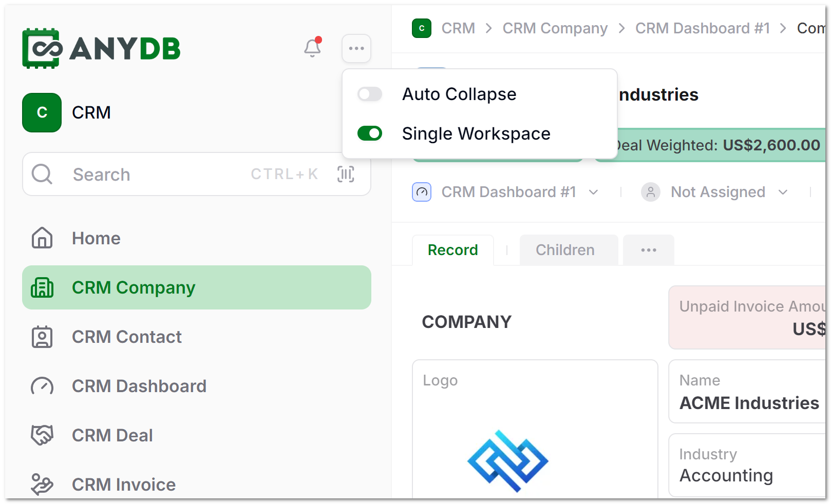
Task: Click the AnyDB logo
Action: click(x=101, y=48)
